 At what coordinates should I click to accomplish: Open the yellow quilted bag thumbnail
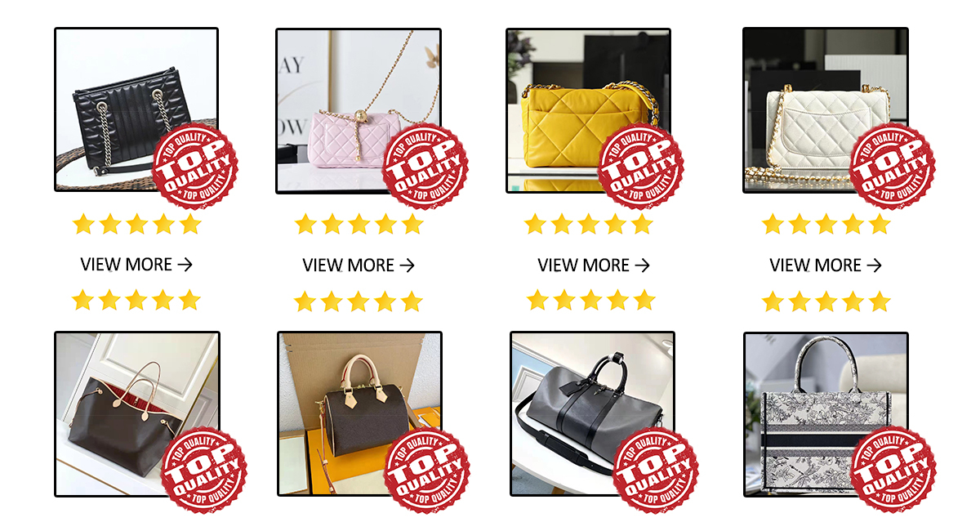588,111
